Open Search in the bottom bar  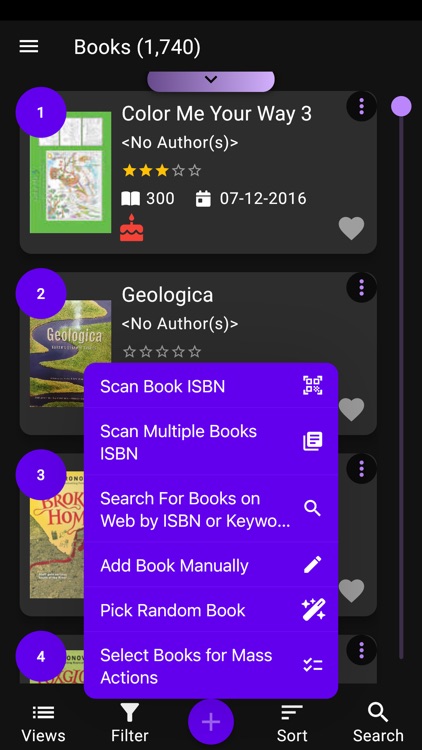click(378, 723)
